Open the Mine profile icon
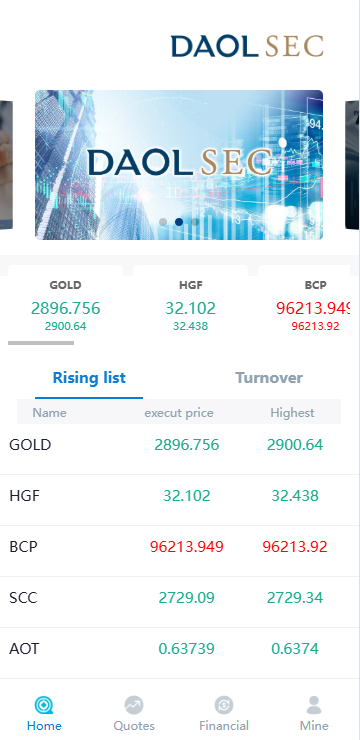This screenshot has width=360, height=740. click(x=314, y=705)
